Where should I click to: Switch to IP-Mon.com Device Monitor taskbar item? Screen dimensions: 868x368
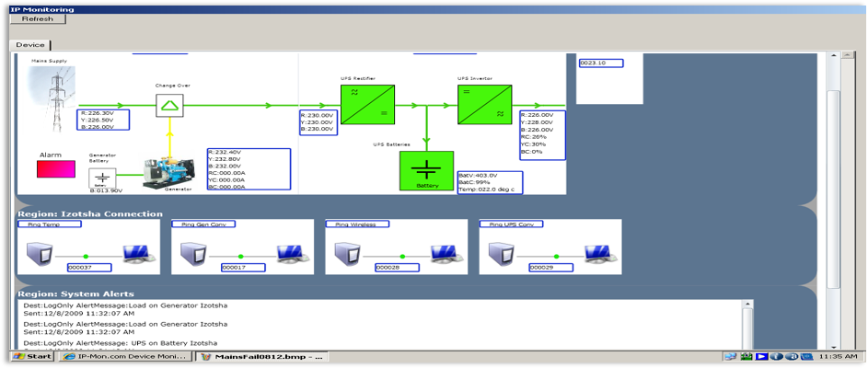point(125,356)
